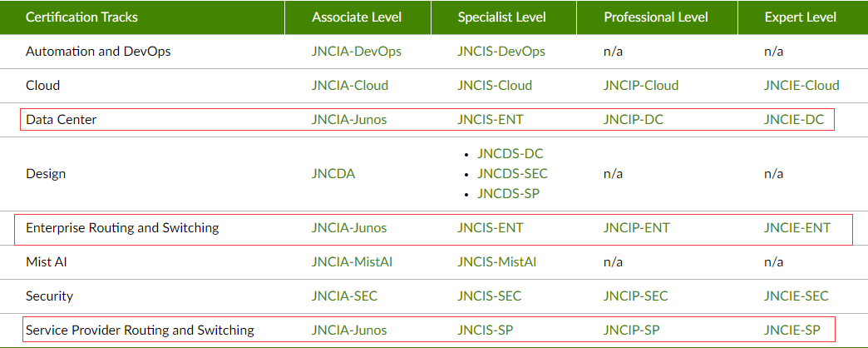Viewport: 868px width, 348px height.
Task: Open the JNCIE-SEC expert link
Action: [796, 296]
